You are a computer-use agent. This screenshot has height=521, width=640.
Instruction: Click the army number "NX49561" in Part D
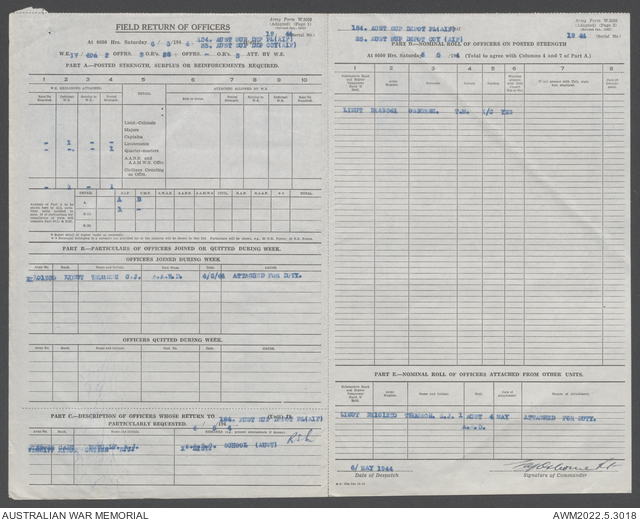coord(384,111)
